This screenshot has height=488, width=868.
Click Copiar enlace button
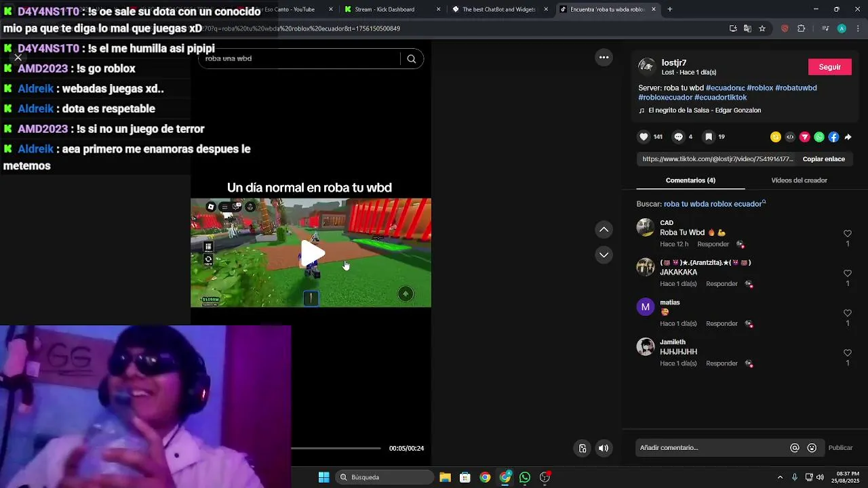pos(823,159)
